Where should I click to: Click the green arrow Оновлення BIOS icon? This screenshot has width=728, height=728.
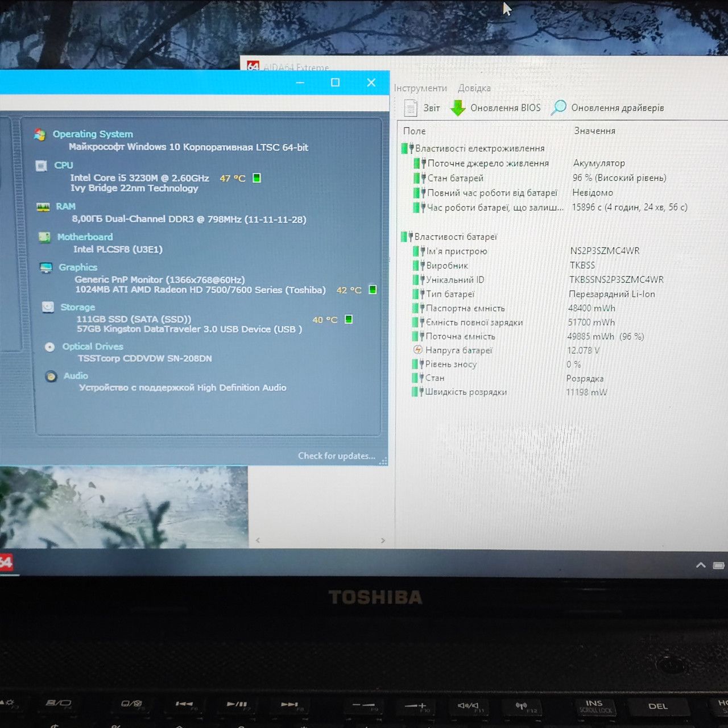[x=458, y=107]
